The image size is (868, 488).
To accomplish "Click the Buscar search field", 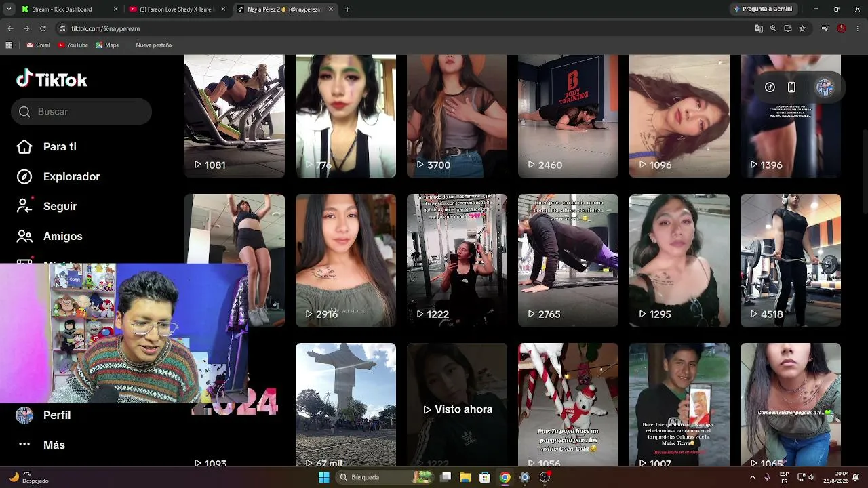I will 81,111.
